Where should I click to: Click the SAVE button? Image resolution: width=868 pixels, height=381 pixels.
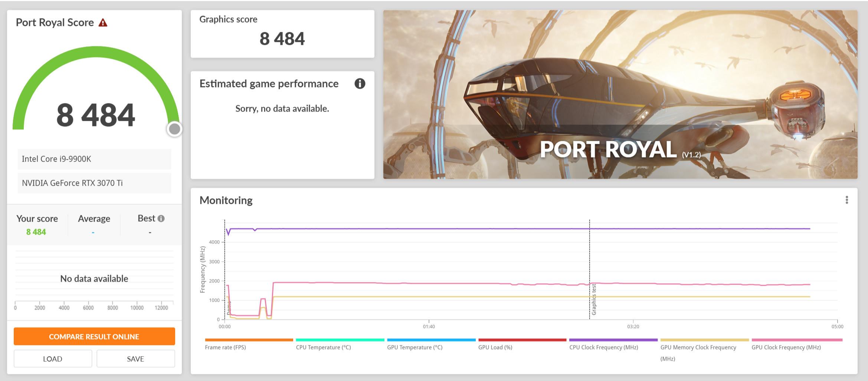135,359
